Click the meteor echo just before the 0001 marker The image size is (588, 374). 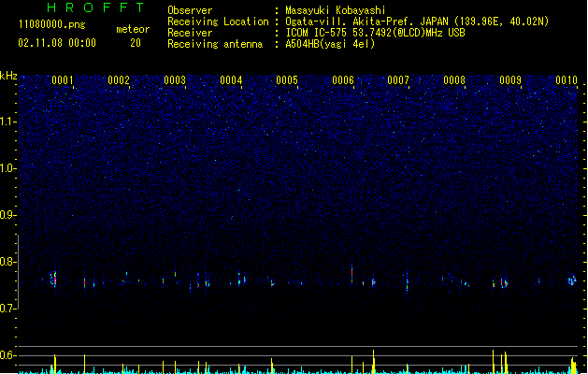[53, 279]
